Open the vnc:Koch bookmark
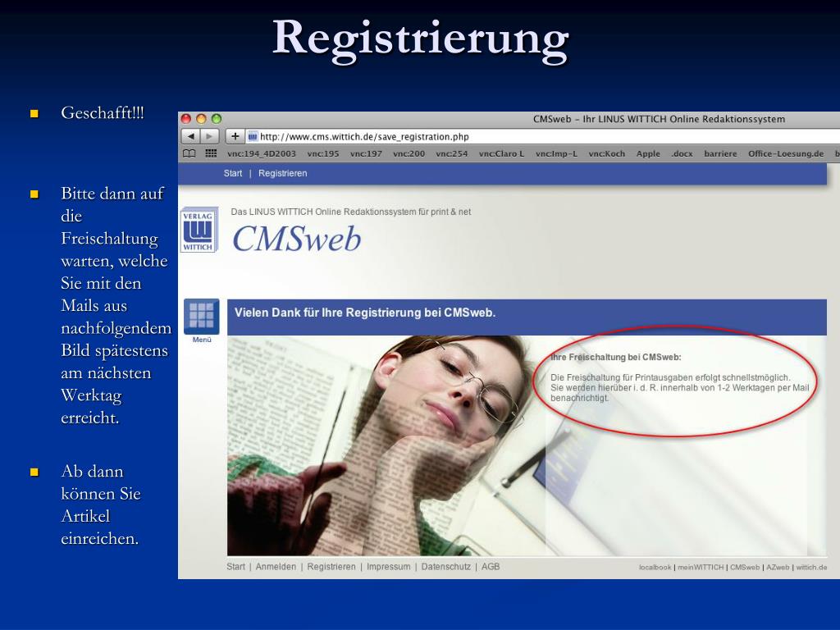 tap(606, 153)
